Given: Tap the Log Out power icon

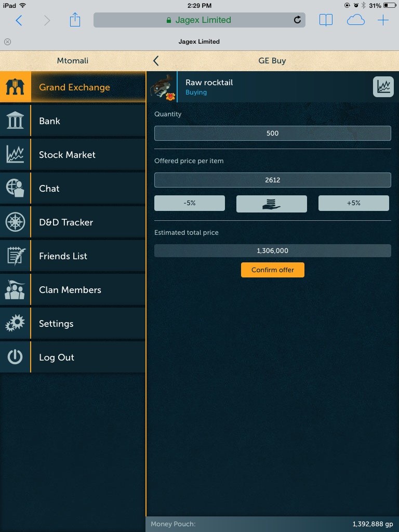Looking at the screenshot, I should coord(15,357).
